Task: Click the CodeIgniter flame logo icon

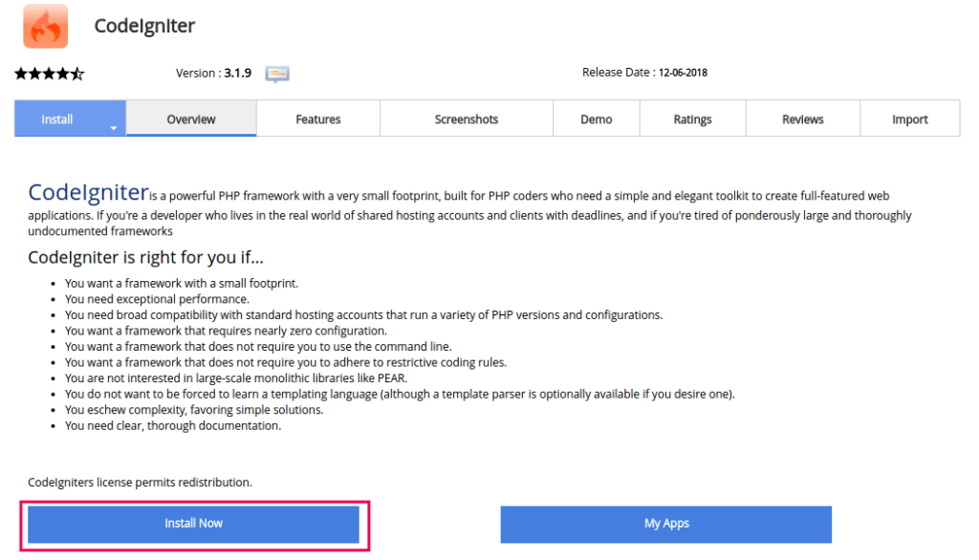Action: click(x=45, y=26)
